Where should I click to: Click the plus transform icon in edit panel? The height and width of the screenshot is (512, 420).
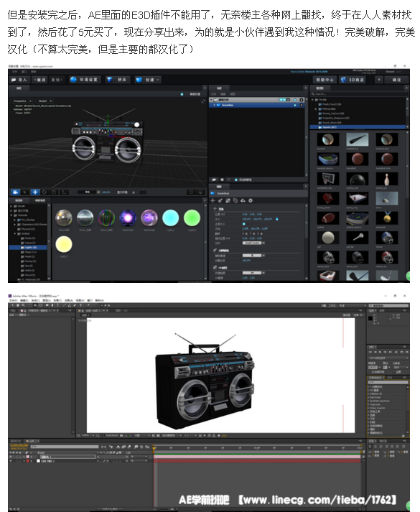(213, 200)
